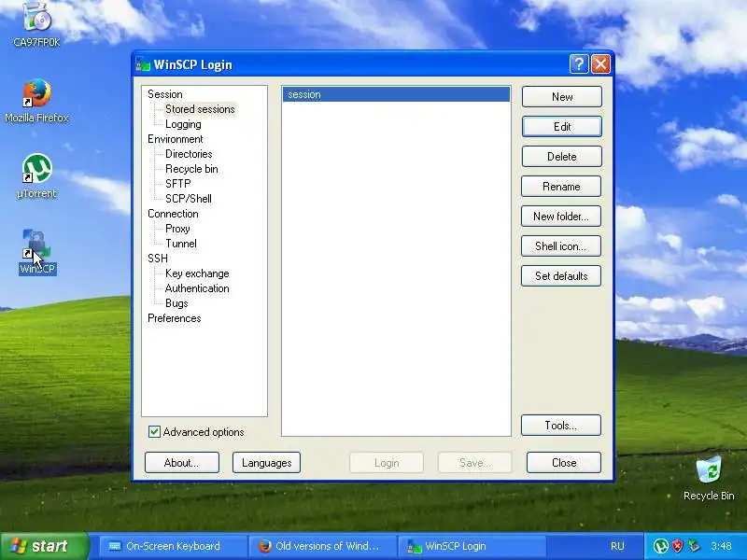Open the Proxy settings page
The image size is (747, 560).
point(177,229)
